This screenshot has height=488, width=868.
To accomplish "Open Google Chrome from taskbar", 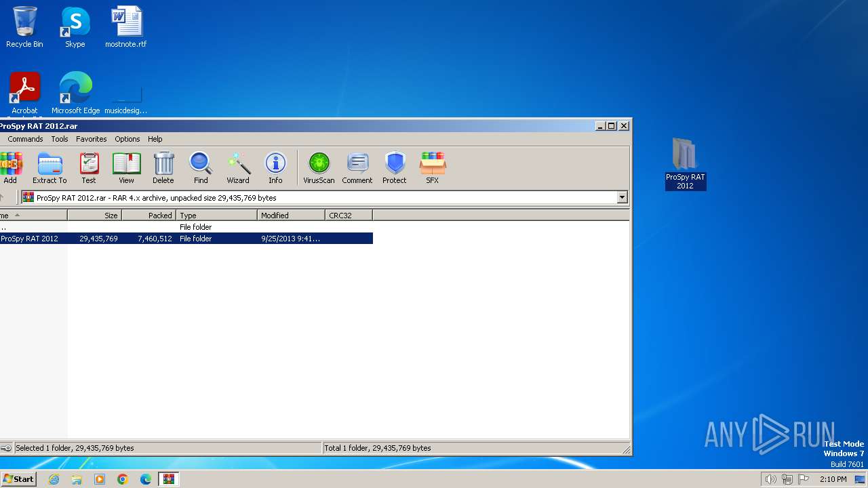I will point(123,479).
